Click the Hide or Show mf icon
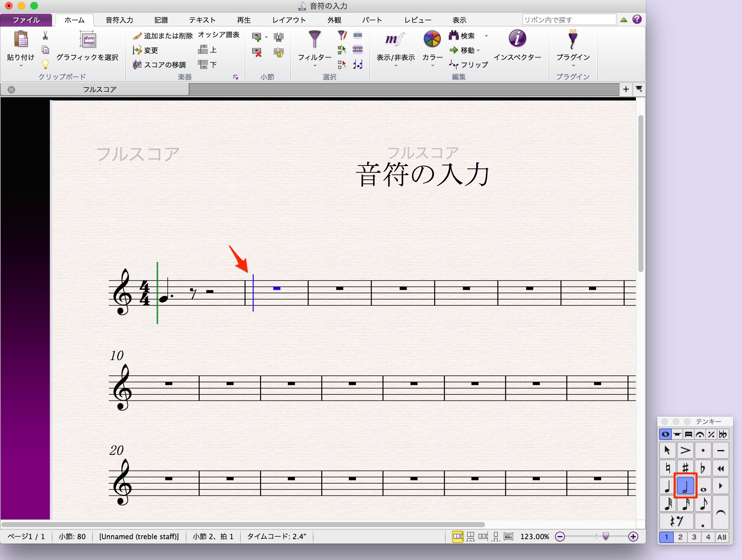 point(395,39)
